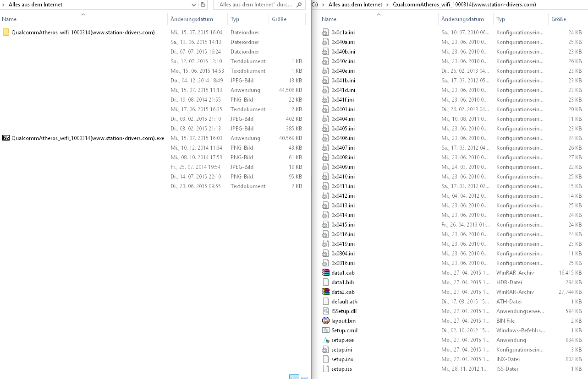Click the WinRAR icon of data1.cab
This screenshot has width=588, height=379.
326,273
